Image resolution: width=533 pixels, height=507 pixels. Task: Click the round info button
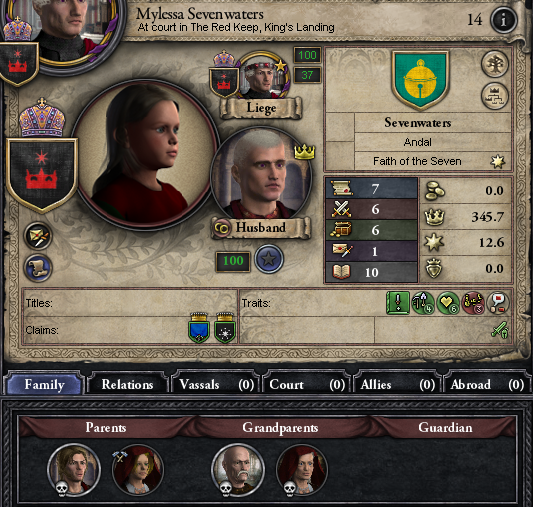[x=503, y=20]
